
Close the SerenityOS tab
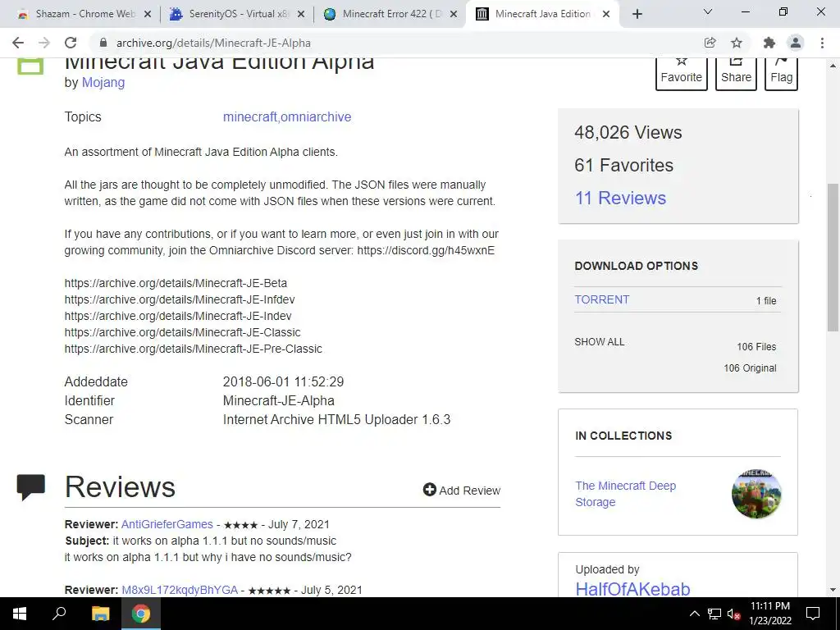click(x=301, y=15)
